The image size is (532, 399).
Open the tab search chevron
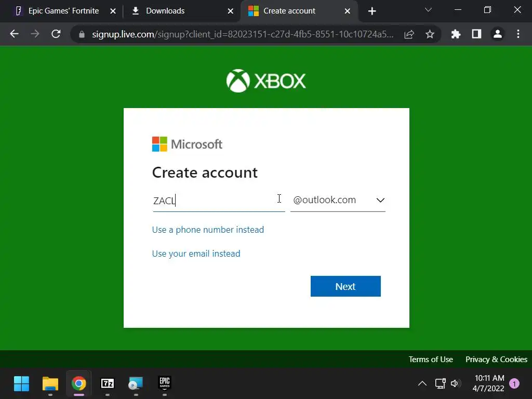pyautogui.click(x=428, y=10)
